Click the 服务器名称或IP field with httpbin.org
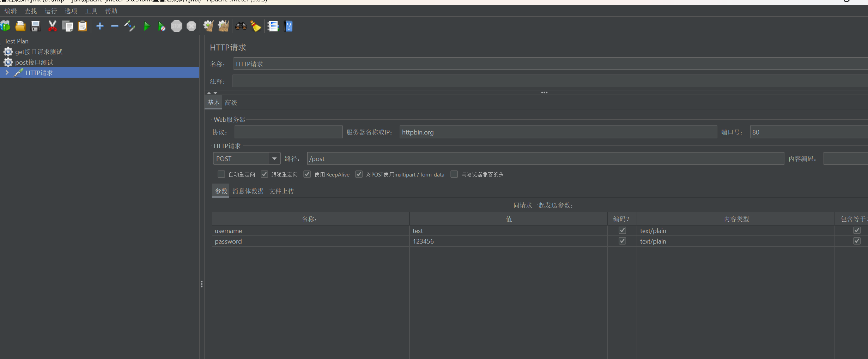This screenshot has height=359, width=868. coord(558,132)
